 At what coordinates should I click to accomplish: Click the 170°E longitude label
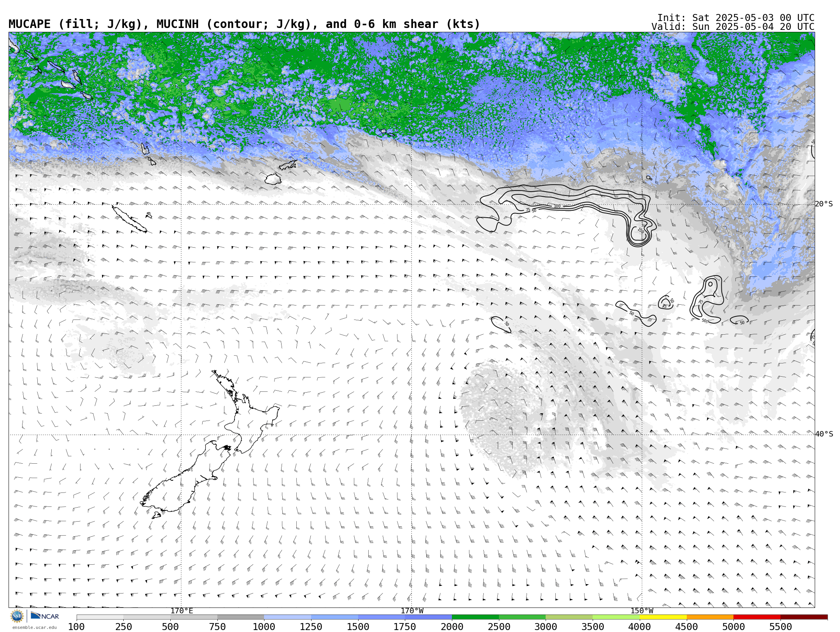click(182, 611)
